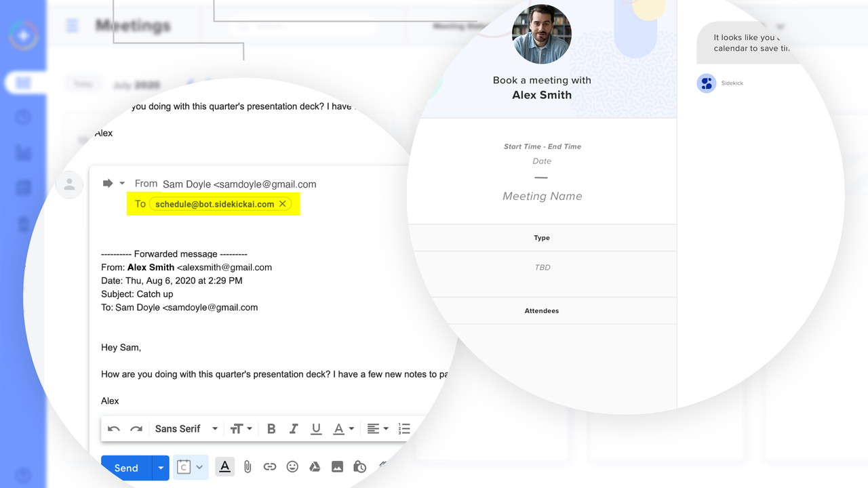Expand the text size dropdown
Screen dimensions: 868x488
click(241, 429)
